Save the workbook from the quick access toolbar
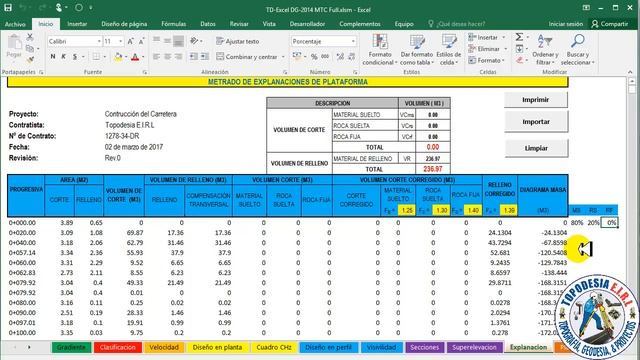This screenshot has height=360, width=640. (8, 7)
